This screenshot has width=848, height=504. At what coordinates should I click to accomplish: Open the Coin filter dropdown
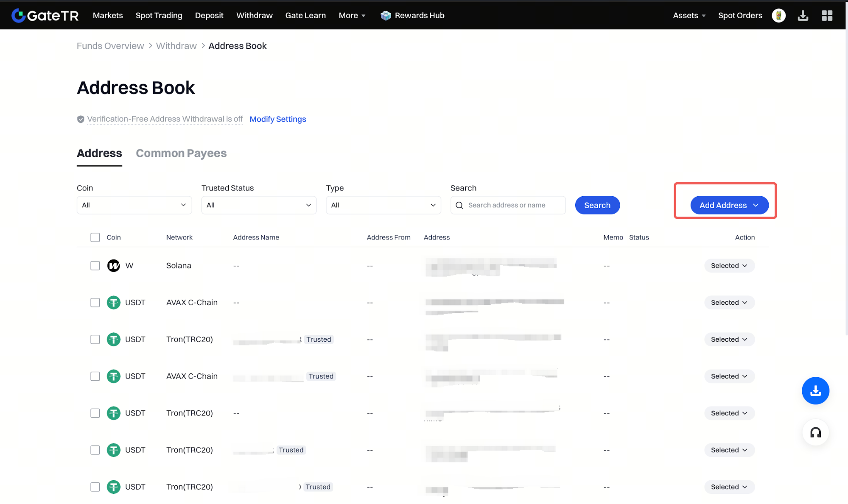click(x=134, y=205)
